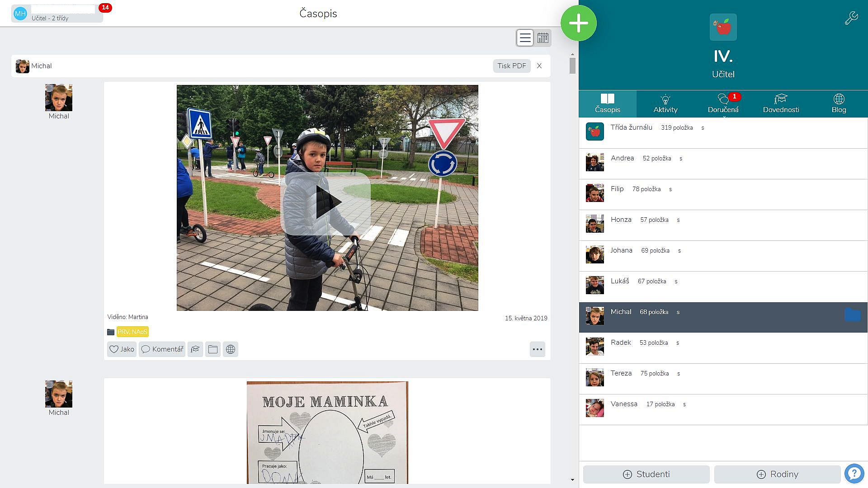Open the Aktivity tab
Screen dimensions: 868x488
coord(665,103)
